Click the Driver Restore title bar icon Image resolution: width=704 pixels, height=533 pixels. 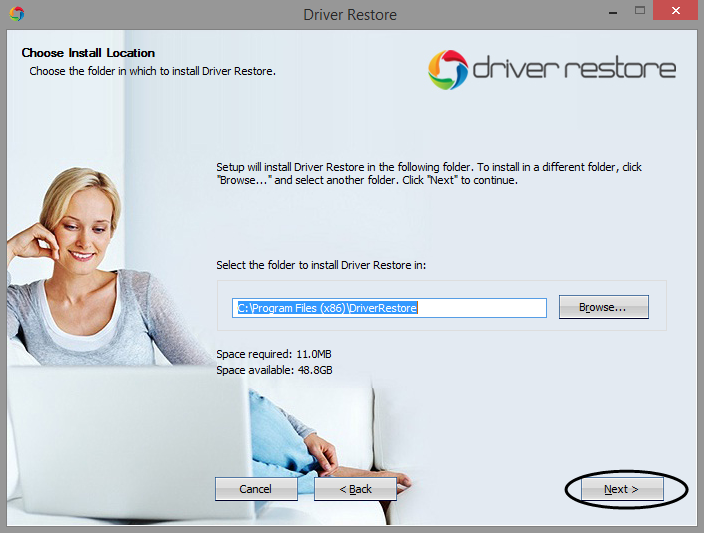(17, 14)
